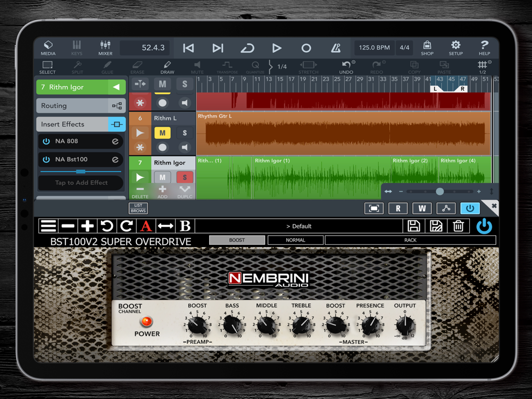Open the Keys keyboard panel
The image size is (532, 399).
tap(77, 48)
